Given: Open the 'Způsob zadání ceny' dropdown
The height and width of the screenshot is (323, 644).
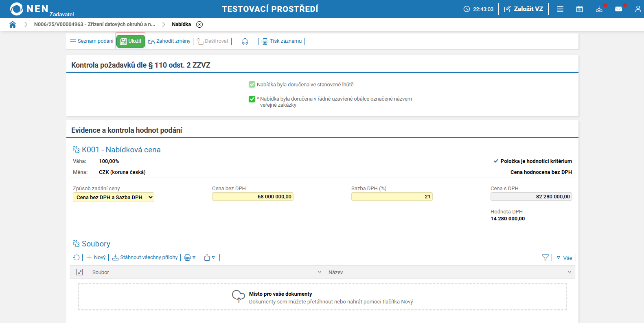Looking at the screenshot, I should pos(114,197).
